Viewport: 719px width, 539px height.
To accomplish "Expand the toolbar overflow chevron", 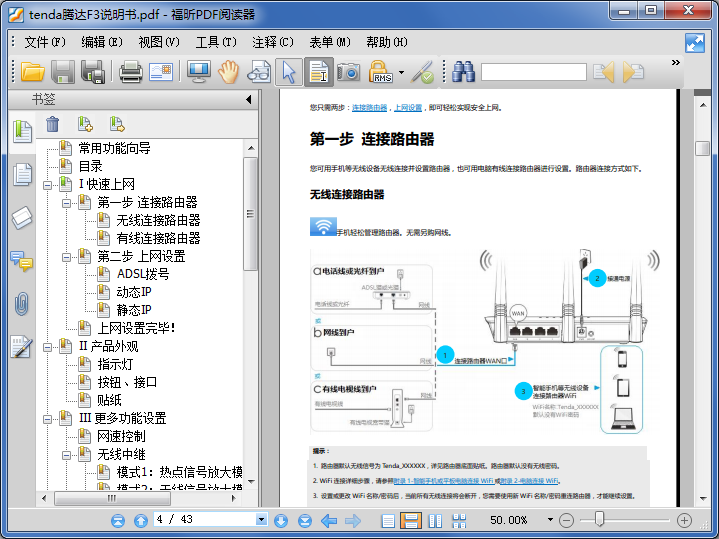I will point(675,62).
